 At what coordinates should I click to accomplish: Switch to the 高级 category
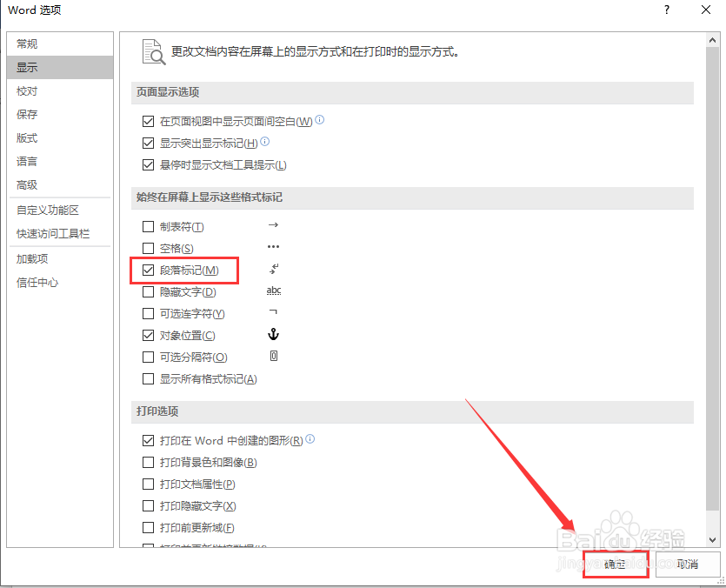(26, 184)
